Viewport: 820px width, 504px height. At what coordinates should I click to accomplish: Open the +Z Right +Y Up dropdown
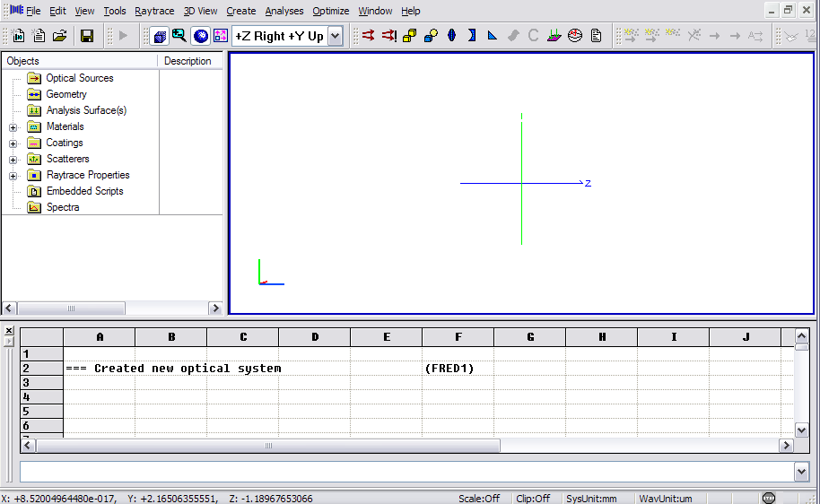pos(336,36)
